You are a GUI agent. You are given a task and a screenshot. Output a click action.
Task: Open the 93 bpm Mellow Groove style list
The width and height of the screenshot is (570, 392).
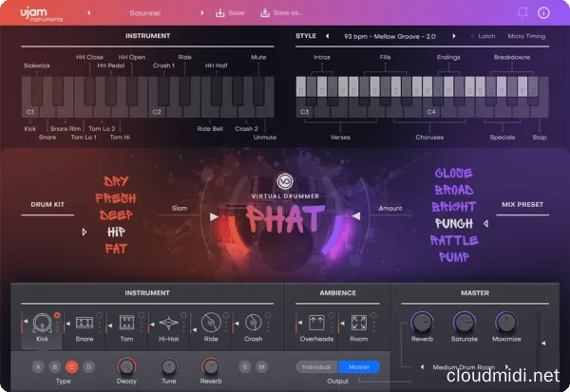390,36
